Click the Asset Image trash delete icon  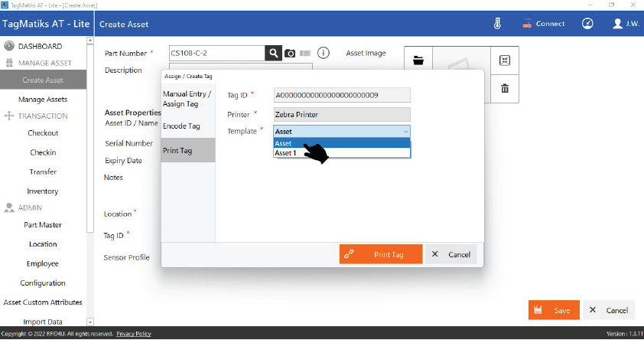pyautogui.click(x=505, y=88)
